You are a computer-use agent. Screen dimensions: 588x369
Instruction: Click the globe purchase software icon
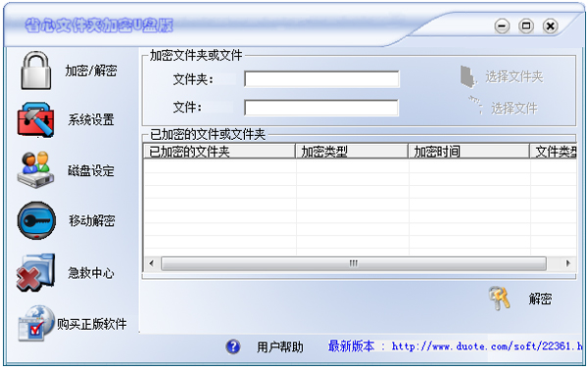(36, 323)
